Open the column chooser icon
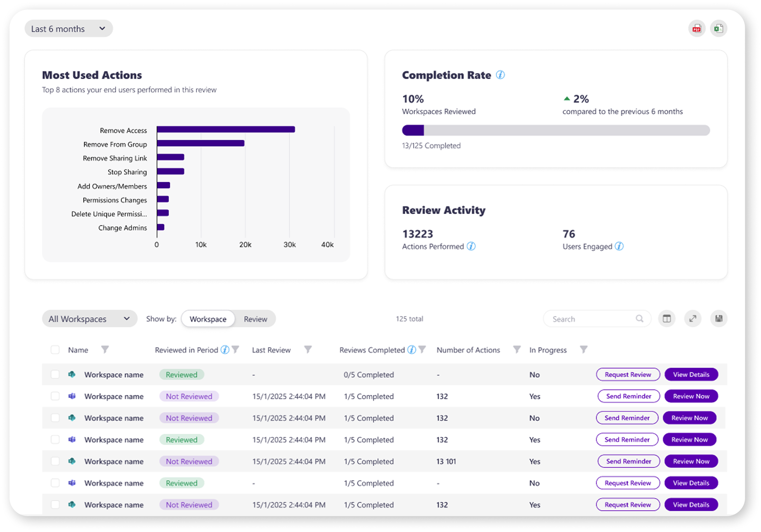Viewport: 761px width, 532px height. (x=667, y=319)
